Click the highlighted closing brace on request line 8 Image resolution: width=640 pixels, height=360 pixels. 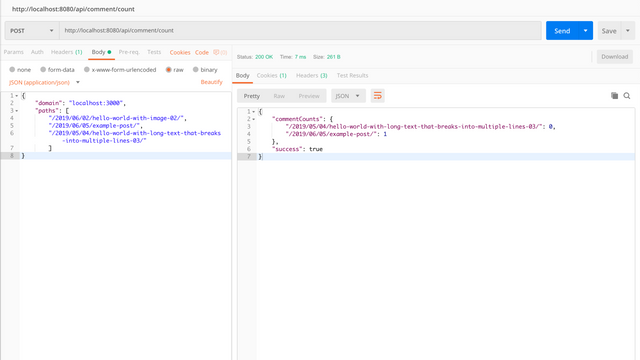(x=23, y=156)
